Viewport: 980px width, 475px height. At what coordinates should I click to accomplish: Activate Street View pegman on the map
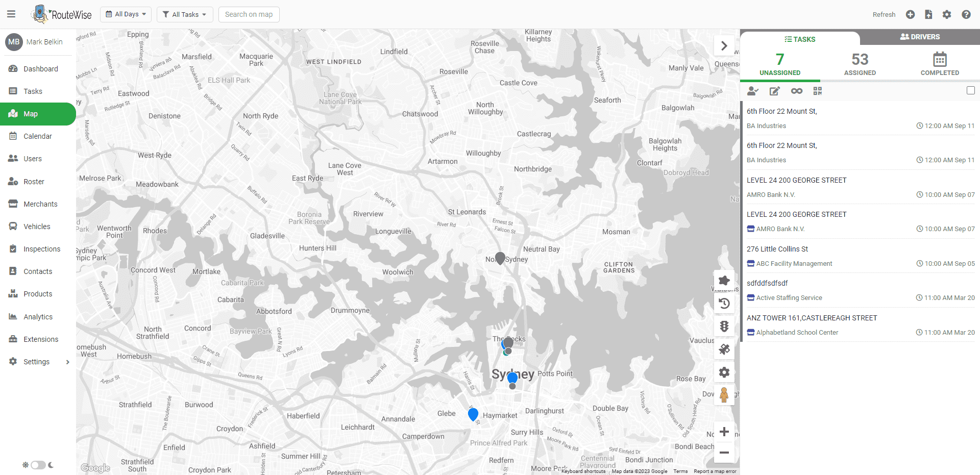coord(724,394)
